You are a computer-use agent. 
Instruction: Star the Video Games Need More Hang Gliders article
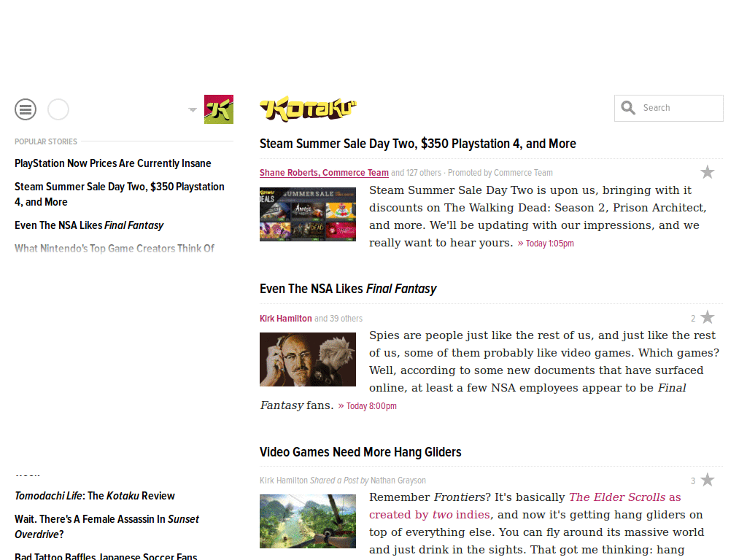(708, 480)
